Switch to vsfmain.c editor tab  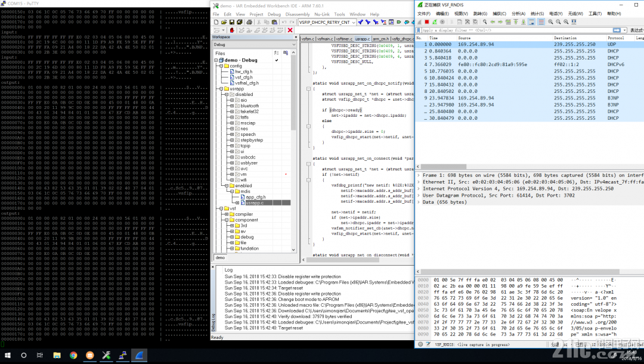(324, 39)
